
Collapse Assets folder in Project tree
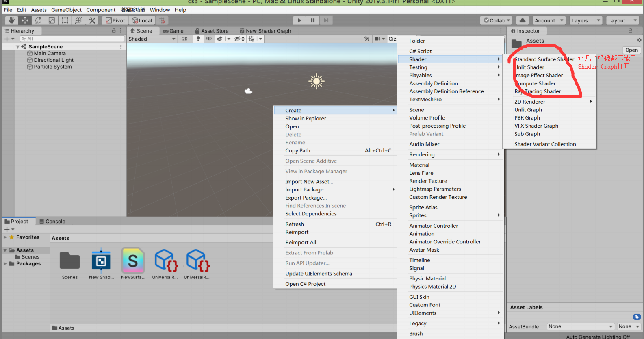5,250
